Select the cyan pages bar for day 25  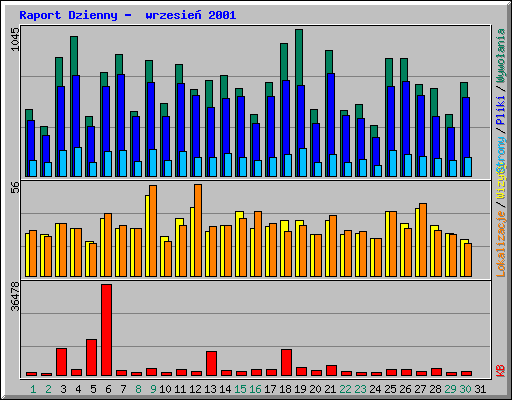tap(393, 163)
